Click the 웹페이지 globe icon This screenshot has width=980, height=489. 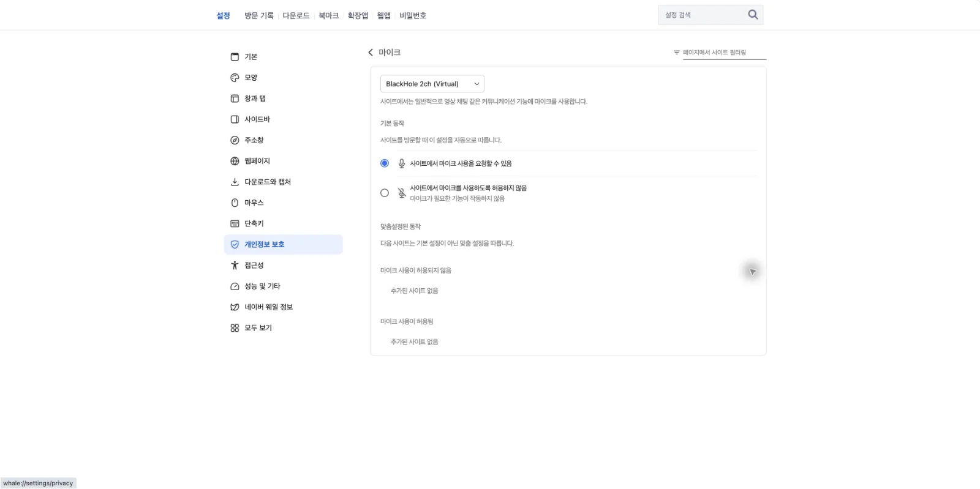coord(235,161)
